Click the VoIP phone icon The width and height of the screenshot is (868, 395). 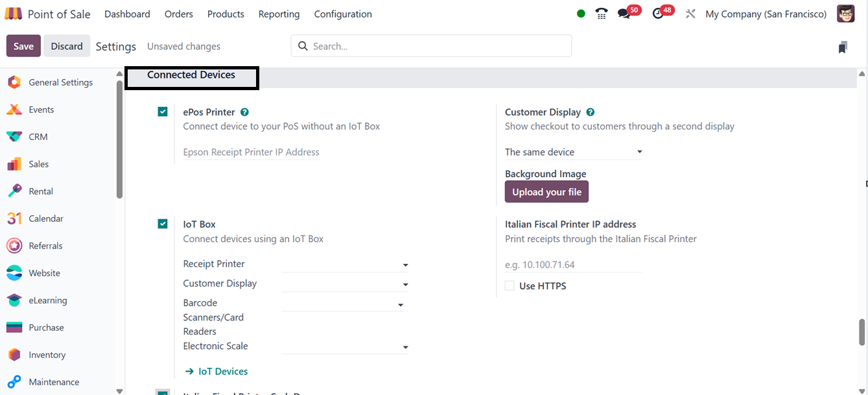point(601,14)
